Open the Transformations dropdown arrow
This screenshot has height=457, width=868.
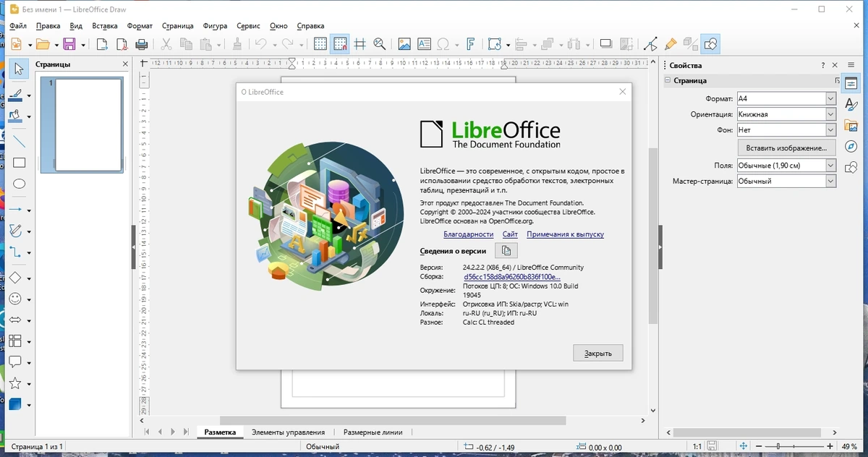click(509, 44)
